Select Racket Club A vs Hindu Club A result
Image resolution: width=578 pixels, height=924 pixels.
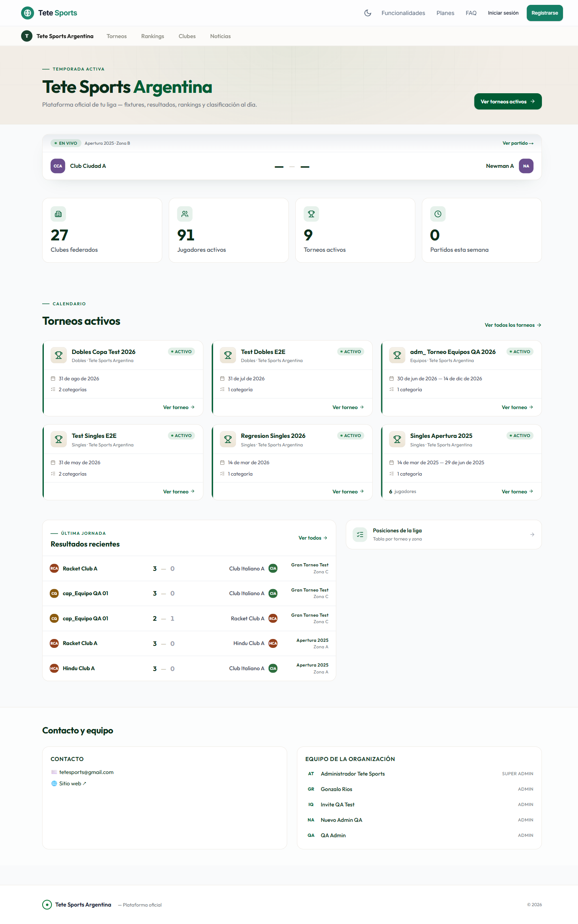click(189, 643)
